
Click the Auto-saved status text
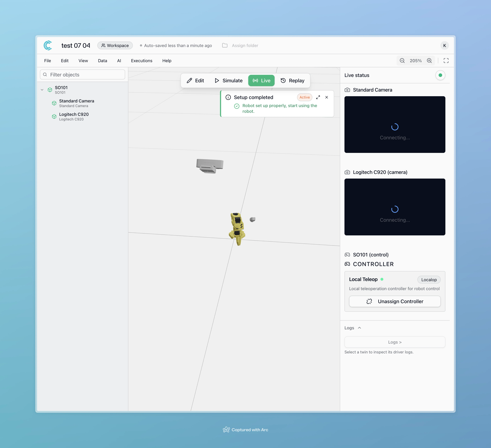coord(178,46)
